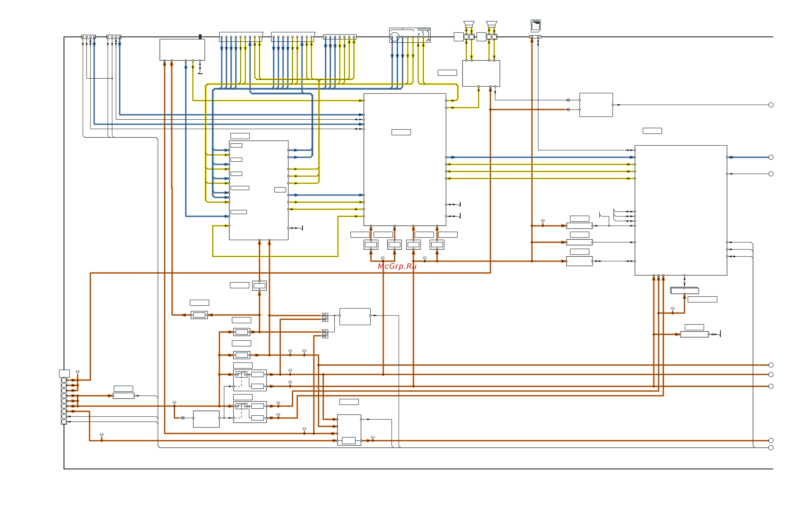792x532 pixels.
Task: Click the filter component below the middle block
Action: coord(260,286)
